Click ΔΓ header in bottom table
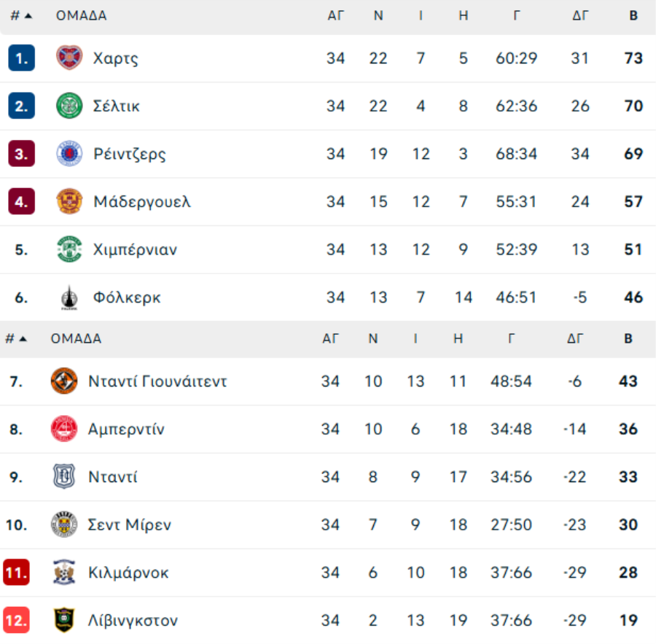Image resolution: width=656 pixels, height=644 pixels. pos(574,338)
